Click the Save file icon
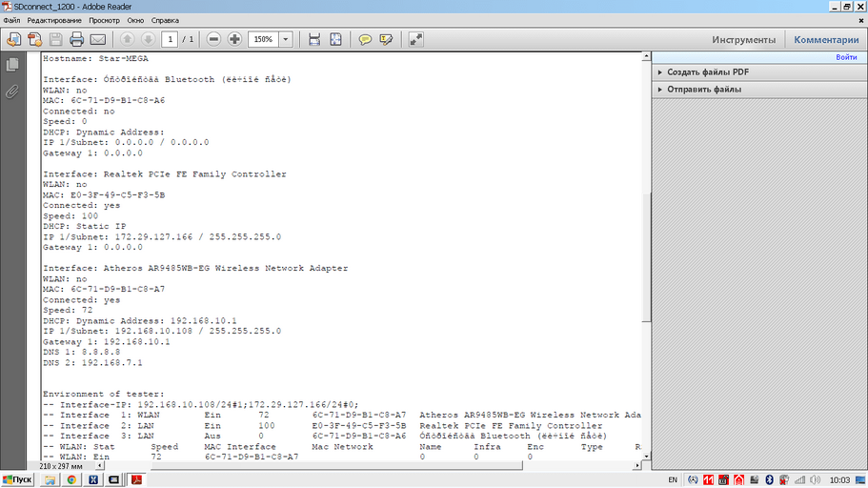 pos(56,39)
